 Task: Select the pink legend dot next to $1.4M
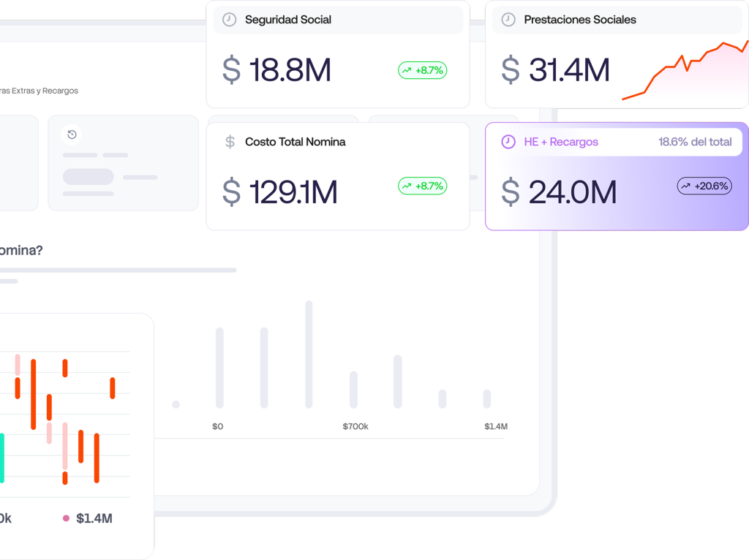click(66, 518)
